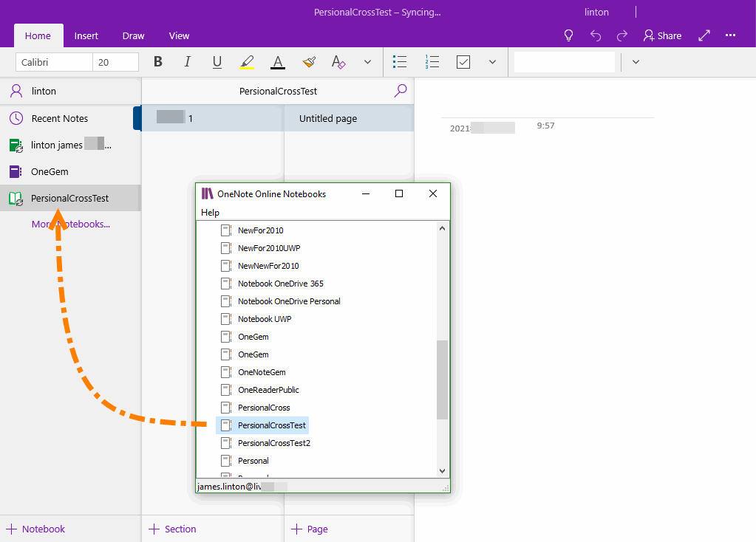Click notebook icon beside PersionalCrossTest

[225, 425]
